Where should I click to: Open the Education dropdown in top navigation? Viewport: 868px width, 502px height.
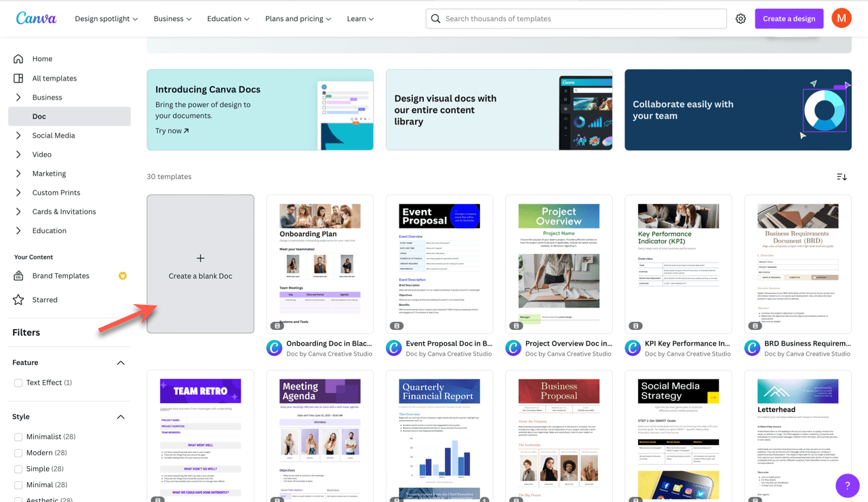[229, 19]
